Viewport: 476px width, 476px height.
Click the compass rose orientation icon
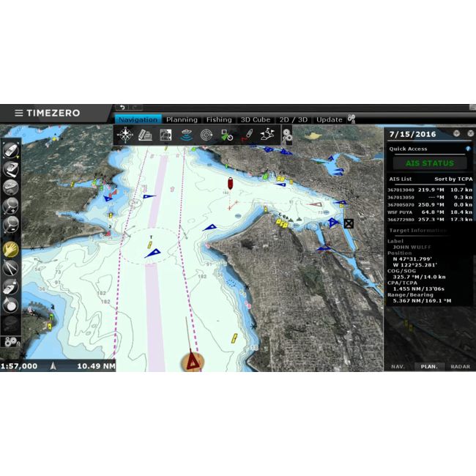(x=125, y=135)
